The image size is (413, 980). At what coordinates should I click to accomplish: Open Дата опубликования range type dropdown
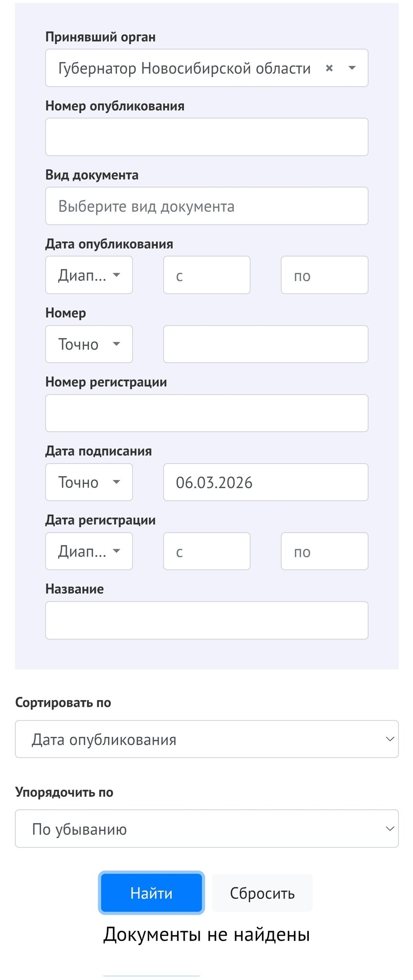pos(89,275)
